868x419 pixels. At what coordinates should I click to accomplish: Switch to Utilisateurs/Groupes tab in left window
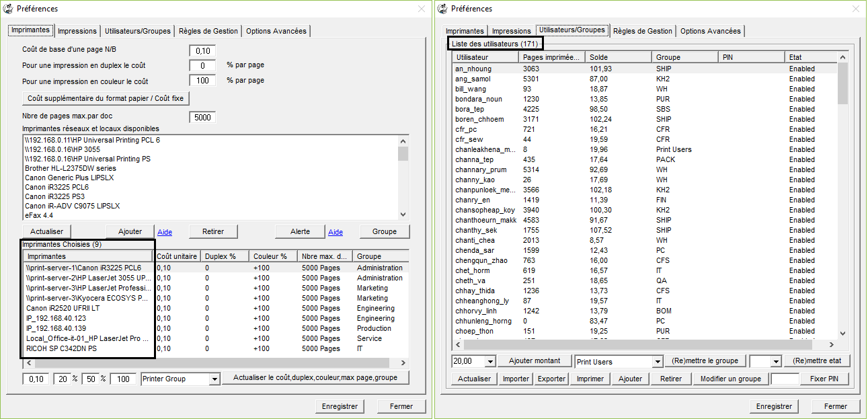(137, 31)
